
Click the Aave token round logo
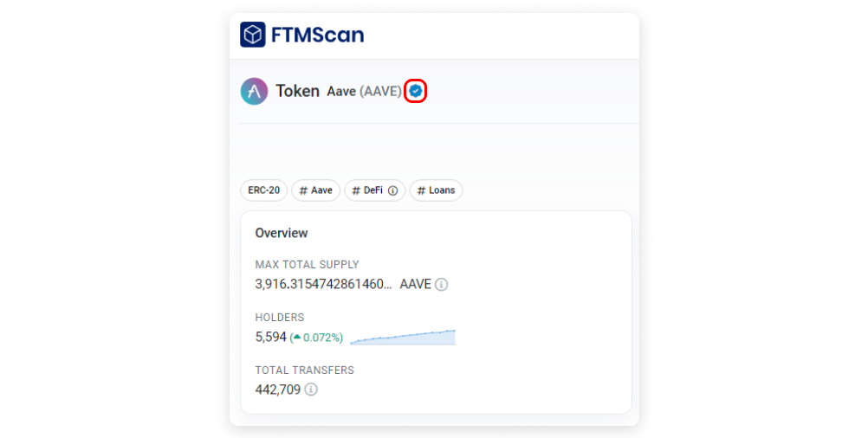click(254, 91)
